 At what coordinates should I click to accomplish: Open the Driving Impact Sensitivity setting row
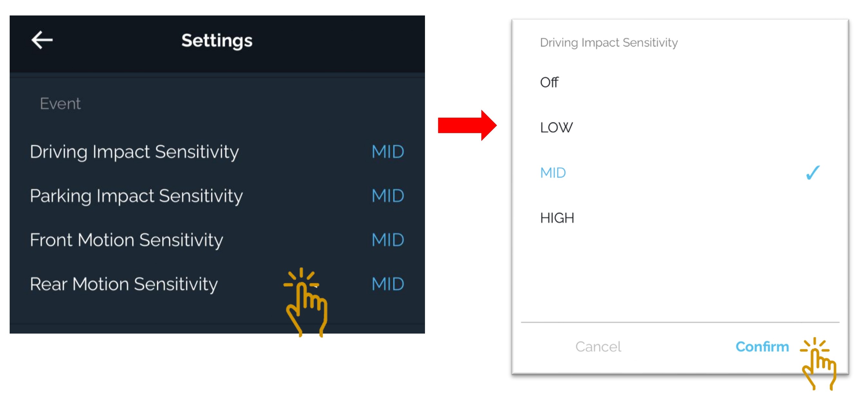[x=217, y=152]
